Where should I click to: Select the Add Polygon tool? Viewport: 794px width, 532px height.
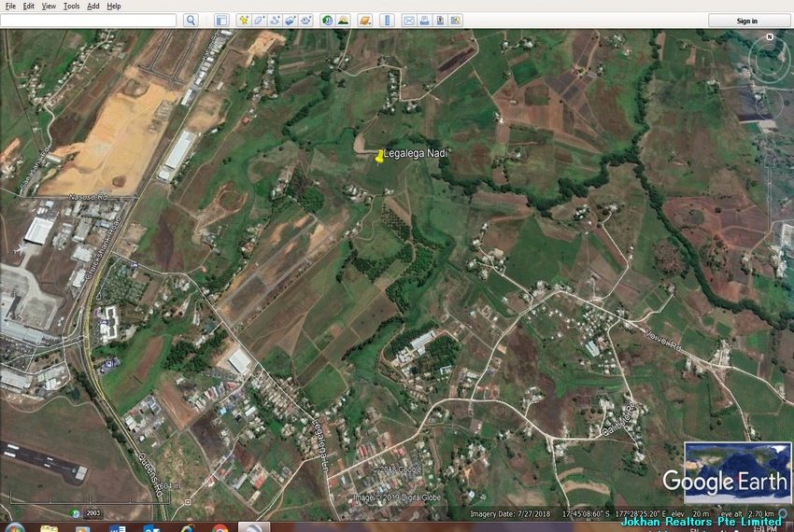coord(260,21)
